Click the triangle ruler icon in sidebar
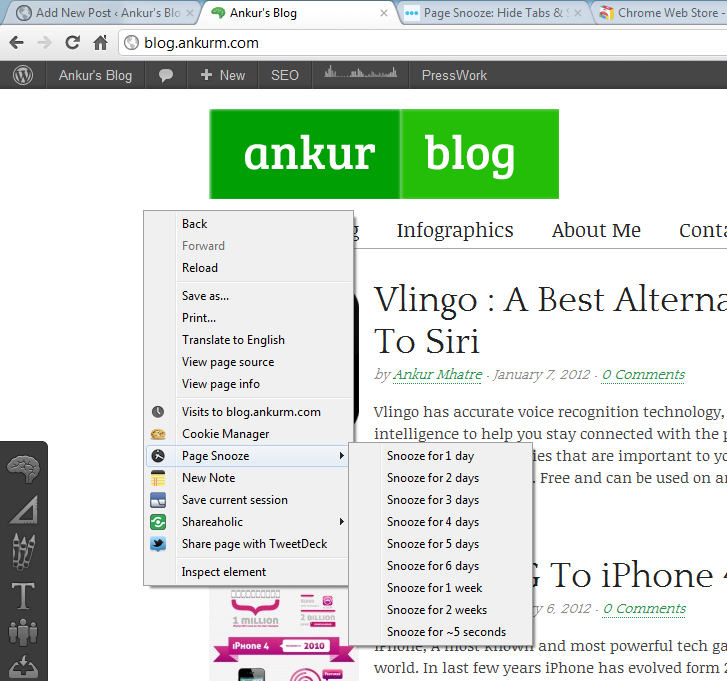The image size is (727, 681). 24,509
